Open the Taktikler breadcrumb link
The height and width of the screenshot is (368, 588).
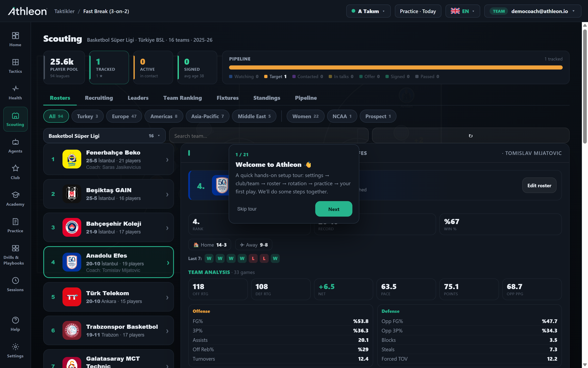(64, 11)
